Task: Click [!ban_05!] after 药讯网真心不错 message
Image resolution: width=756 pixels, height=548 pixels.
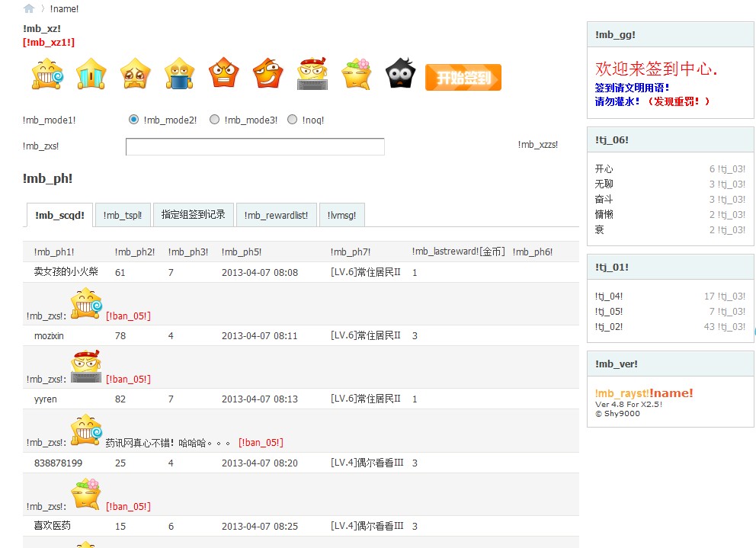Action: 261,442
